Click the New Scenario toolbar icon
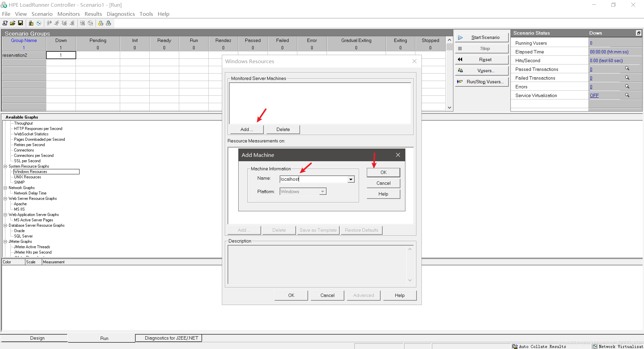Viewport: 644px width, 349px height. [x=5, y=23]
